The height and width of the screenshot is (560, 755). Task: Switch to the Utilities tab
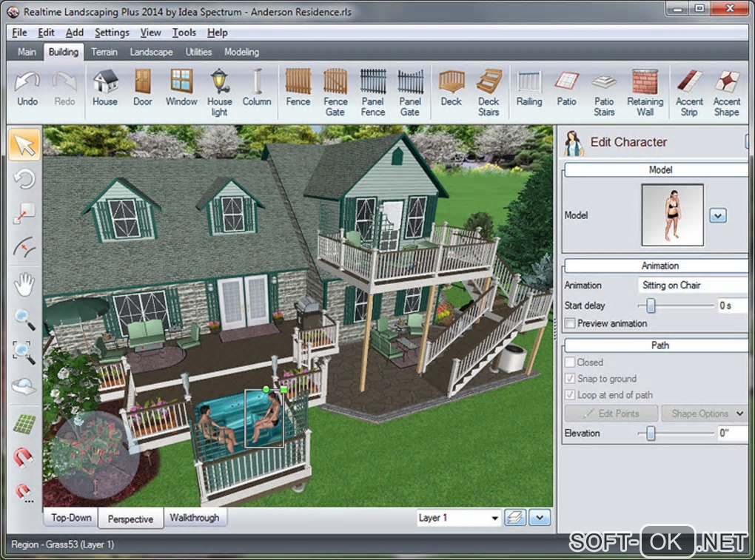point(198,52)
